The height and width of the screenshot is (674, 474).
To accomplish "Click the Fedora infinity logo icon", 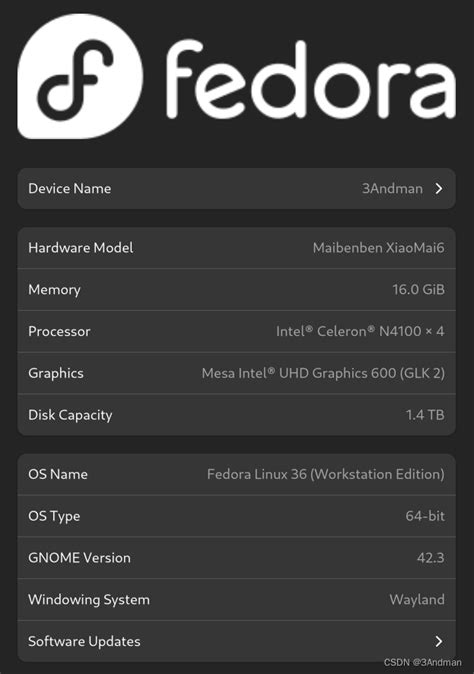I will click(x=80, y=76).
